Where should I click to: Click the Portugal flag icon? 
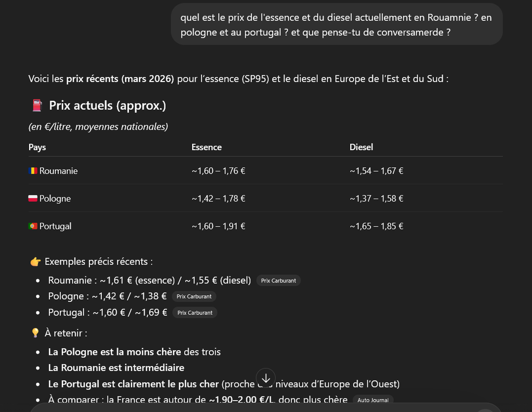pos(33,226)
